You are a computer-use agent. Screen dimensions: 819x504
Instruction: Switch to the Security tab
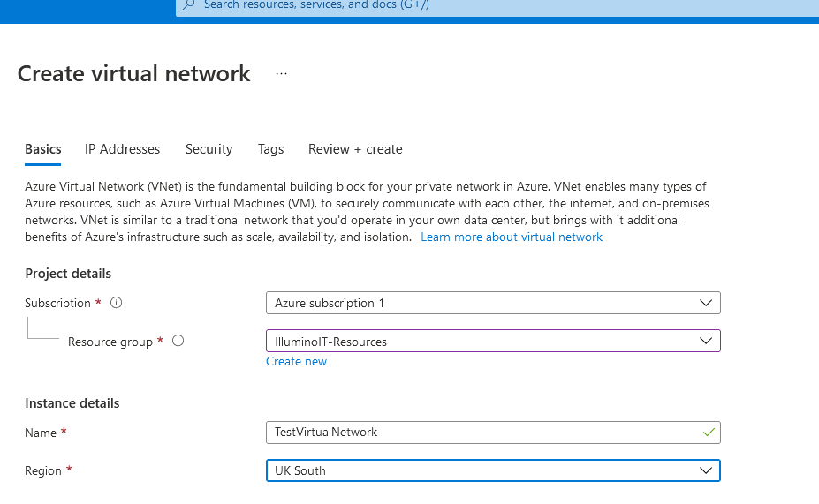[209, 149]
